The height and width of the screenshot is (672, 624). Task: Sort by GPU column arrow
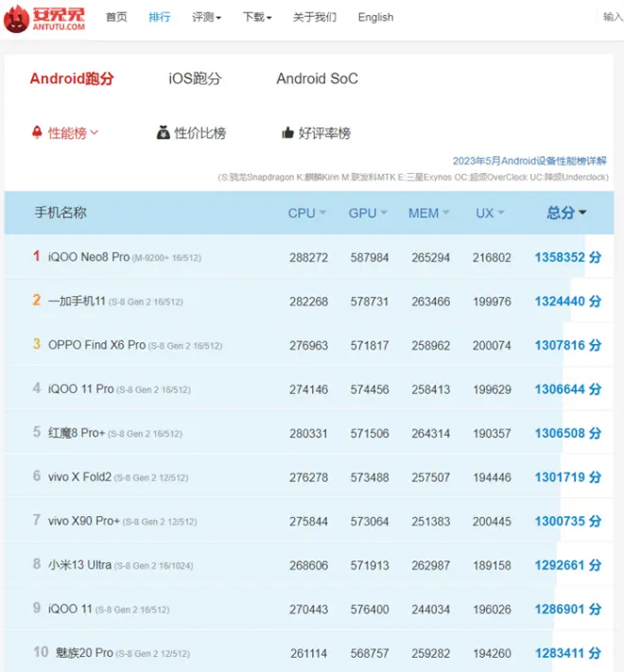coord(384,214)
